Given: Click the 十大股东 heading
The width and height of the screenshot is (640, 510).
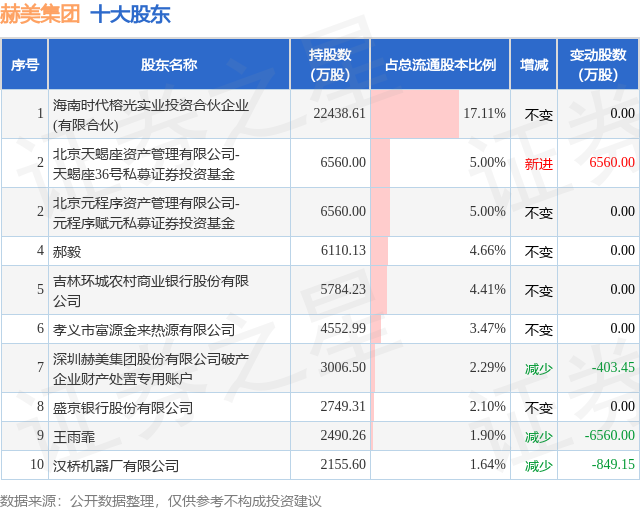Looking at the screenshot, I should pyautogui.click(x=130, y=14).
